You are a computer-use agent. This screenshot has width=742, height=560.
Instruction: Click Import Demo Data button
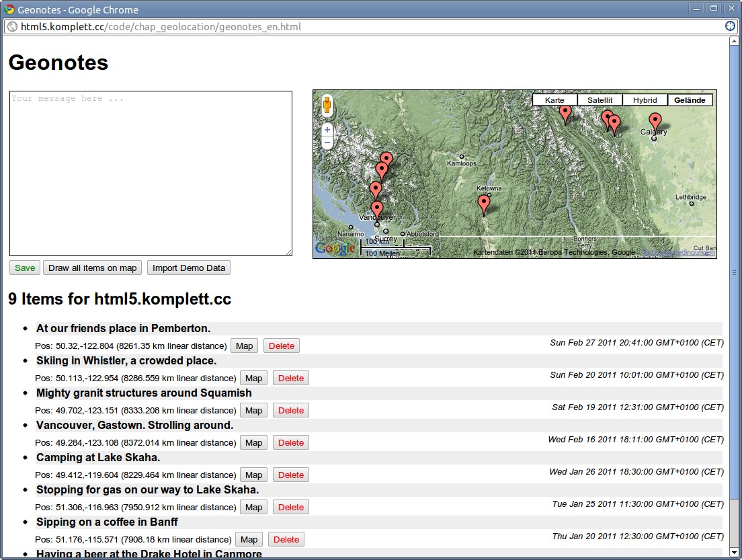tap(188, 268)
